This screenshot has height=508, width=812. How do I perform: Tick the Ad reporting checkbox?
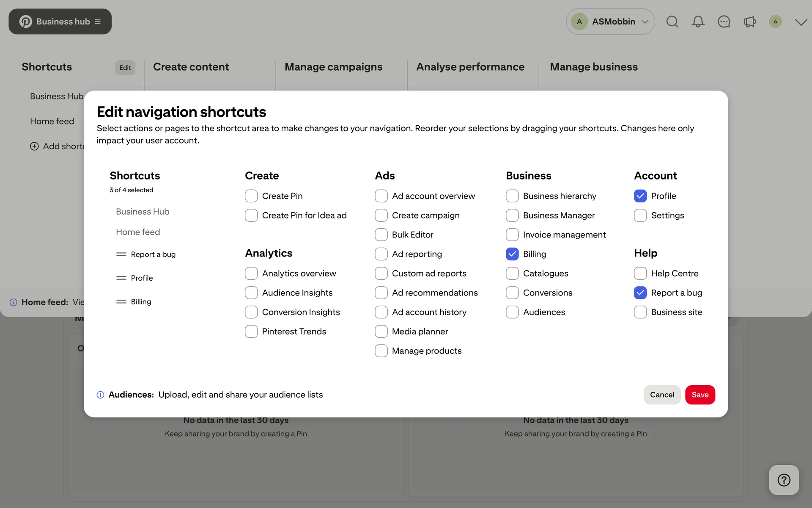(x=381, y=254)
